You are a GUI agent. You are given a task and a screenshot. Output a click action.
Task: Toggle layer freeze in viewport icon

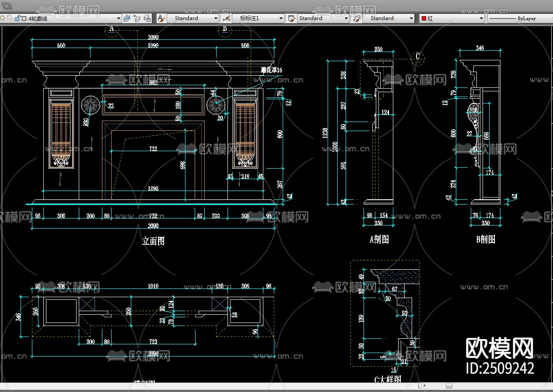click(10, 18)
